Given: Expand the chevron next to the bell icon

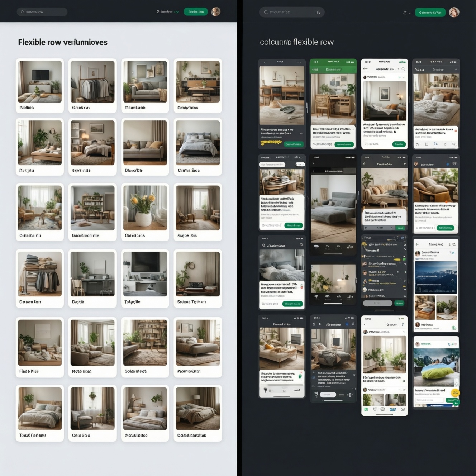Looking at the screenshot, I should 410,13.
